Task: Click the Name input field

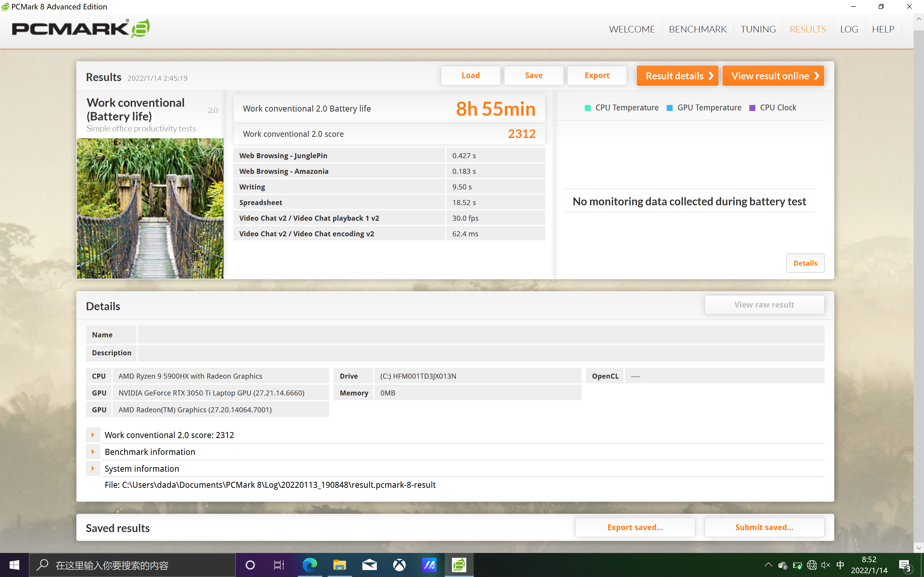Action: click(480, 335)
